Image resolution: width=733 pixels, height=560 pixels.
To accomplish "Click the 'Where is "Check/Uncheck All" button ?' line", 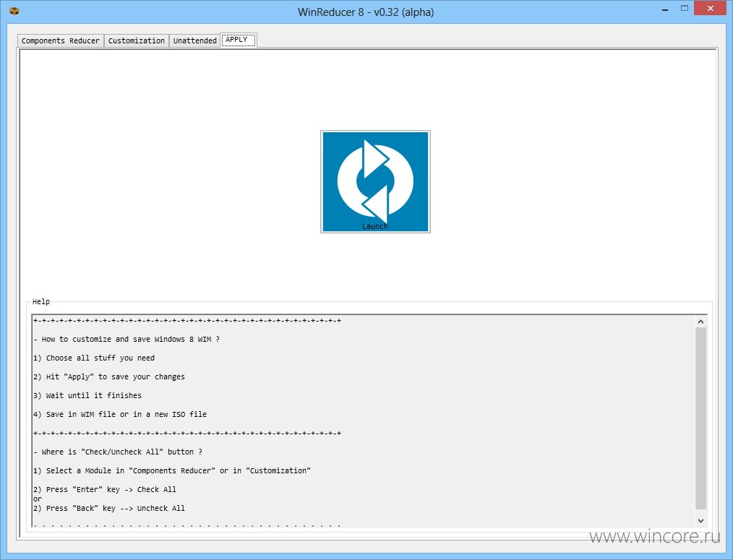I will [118, 452].
